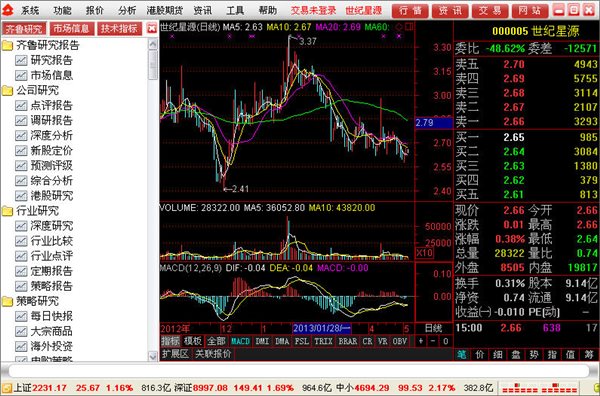
Task: Select the 指标 tab below chart
Action: [171, 341]
